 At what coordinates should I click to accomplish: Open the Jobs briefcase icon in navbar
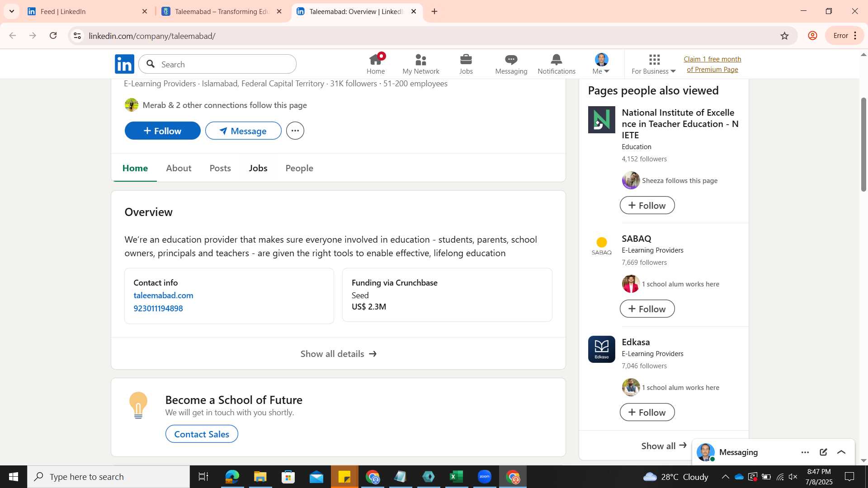pos(466,64)
